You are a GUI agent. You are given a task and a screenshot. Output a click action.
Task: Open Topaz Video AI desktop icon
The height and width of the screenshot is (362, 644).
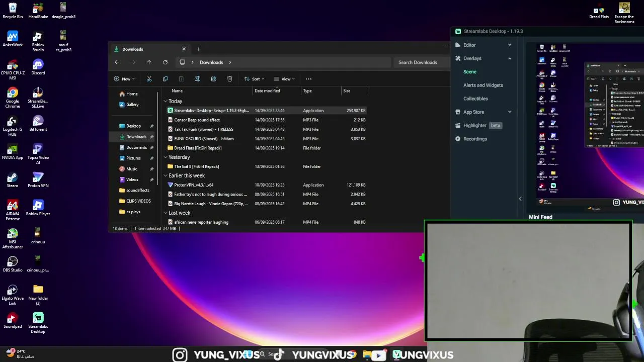click(38, 154)
